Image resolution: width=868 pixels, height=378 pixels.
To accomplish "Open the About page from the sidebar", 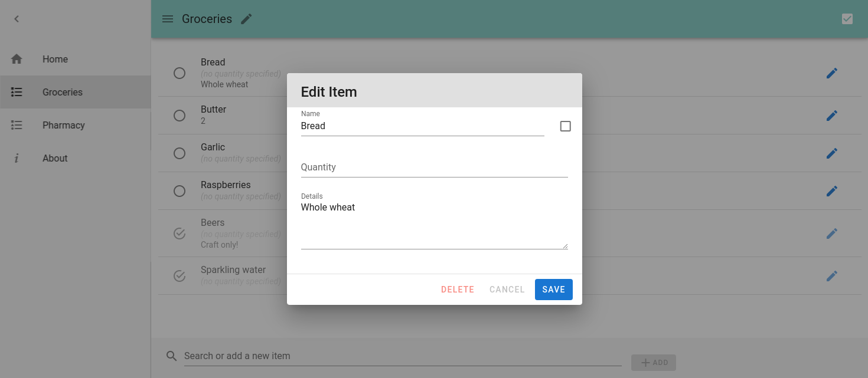I will [55, 158].
